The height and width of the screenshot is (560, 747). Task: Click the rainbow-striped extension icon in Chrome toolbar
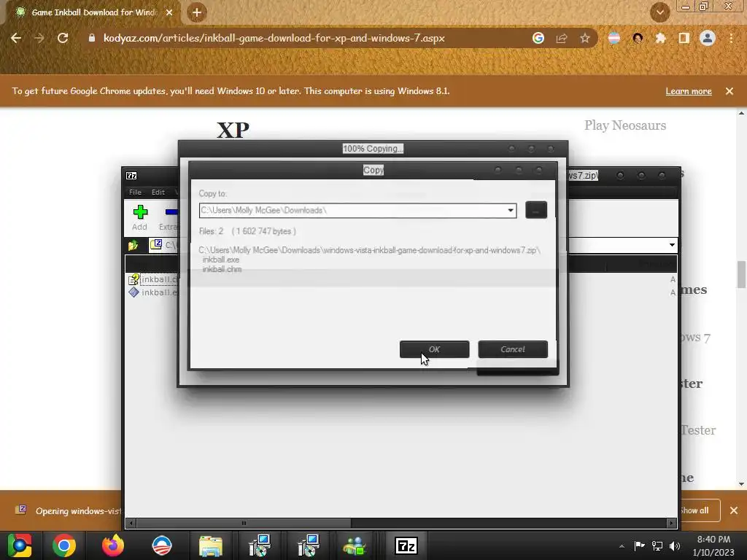614,38
